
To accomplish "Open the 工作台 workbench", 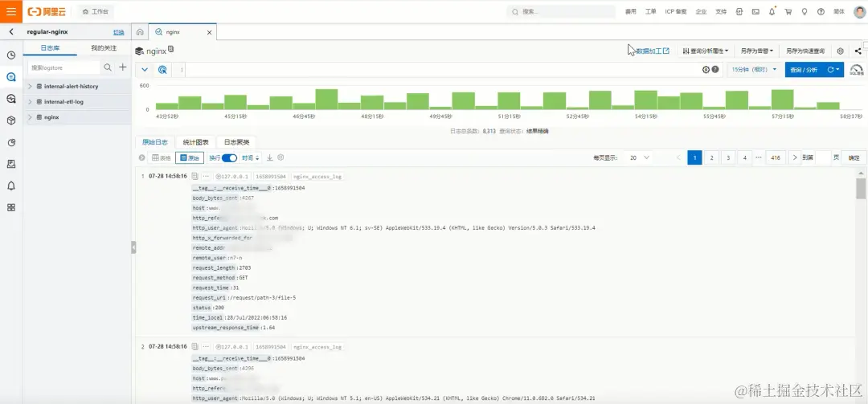I will click(95, 11).
